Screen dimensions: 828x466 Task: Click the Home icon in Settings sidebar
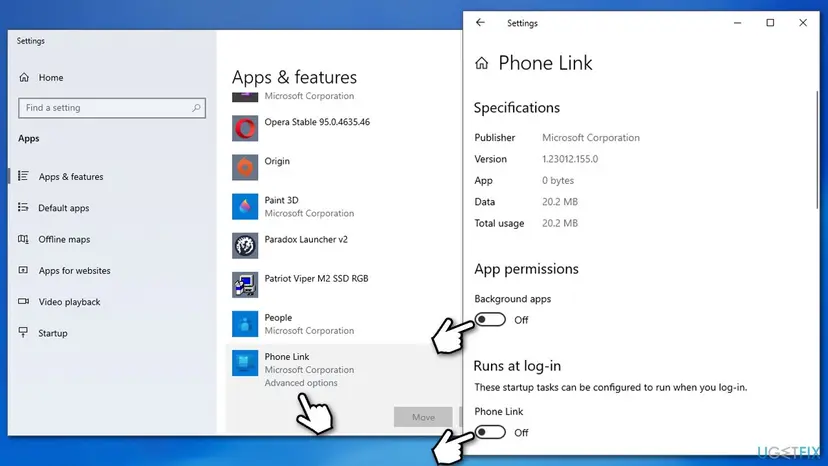tap(24, 78)
